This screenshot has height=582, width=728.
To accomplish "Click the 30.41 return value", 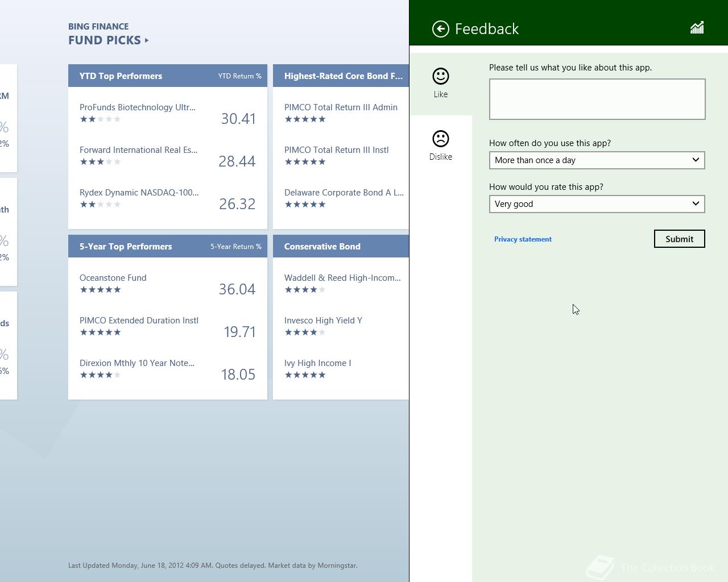I will pyautogui.click(x=238, y=119).
